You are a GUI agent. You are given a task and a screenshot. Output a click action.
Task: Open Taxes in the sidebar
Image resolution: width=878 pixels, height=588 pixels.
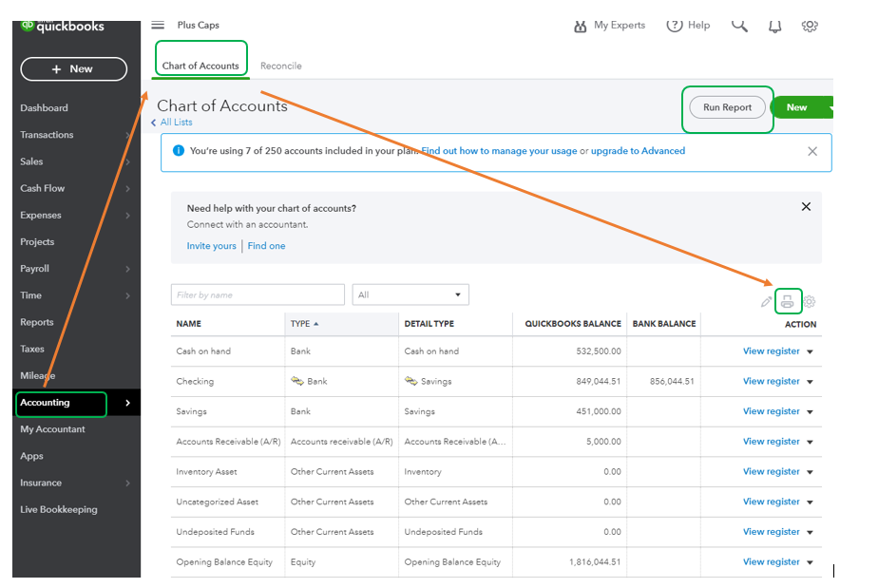tap(32, 349)
